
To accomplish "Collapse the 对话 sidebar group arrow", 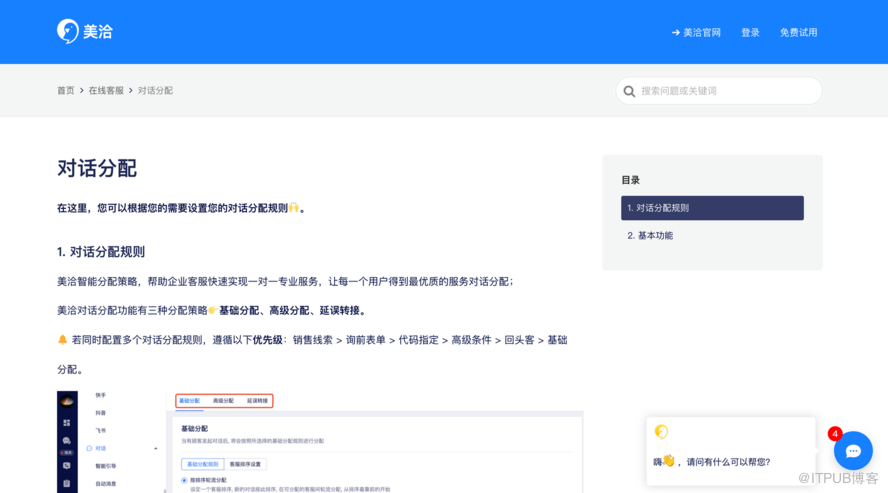I will pos(155,448).
